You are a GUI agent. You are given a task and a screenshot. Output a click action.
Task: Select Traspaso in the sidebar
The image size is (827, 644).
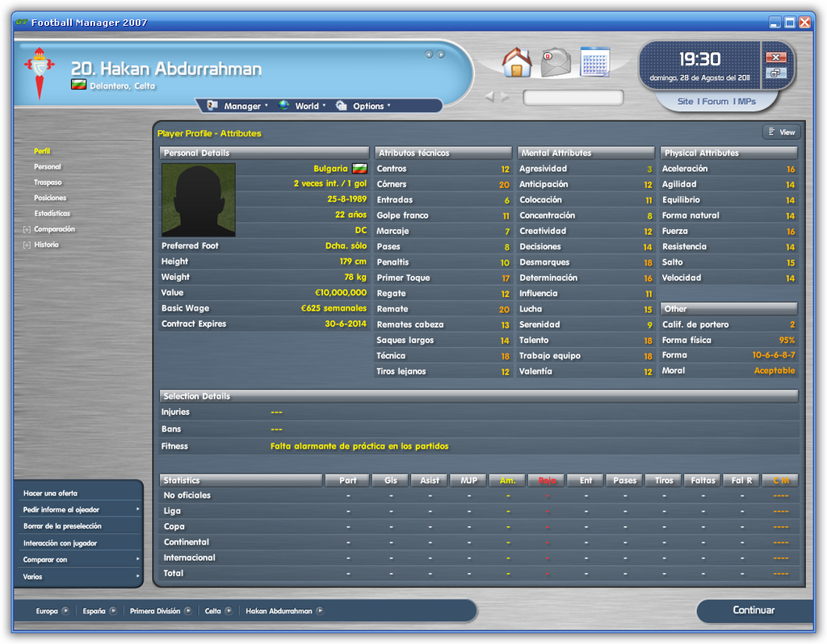coord(48,182)
